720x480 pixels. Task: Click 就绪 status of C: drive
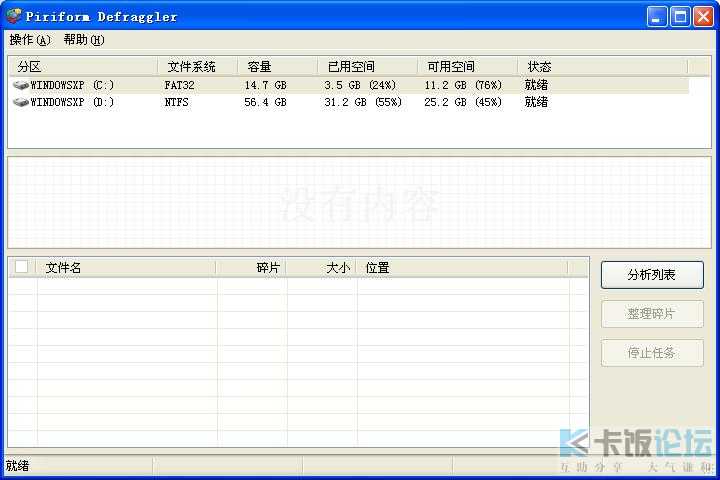(536, 85)
